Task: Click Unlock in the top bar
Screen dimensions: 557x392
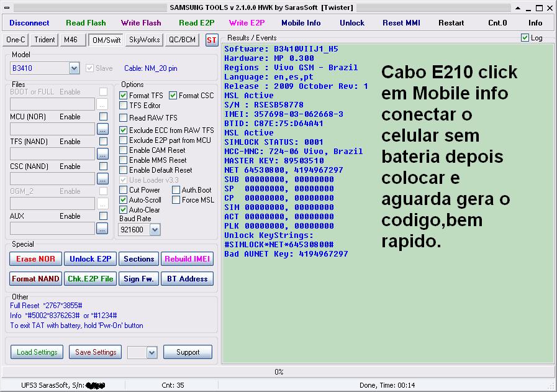Action: pos(351,23)
